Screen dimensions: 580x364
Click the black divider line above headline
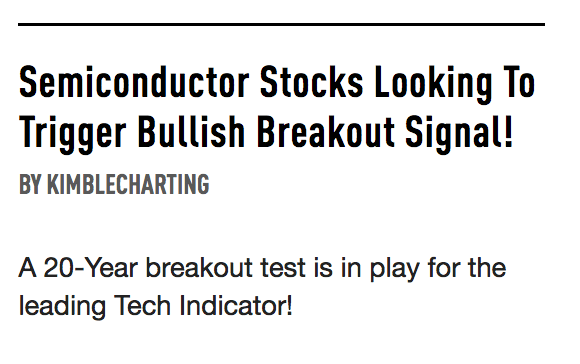tap(281, 24)
